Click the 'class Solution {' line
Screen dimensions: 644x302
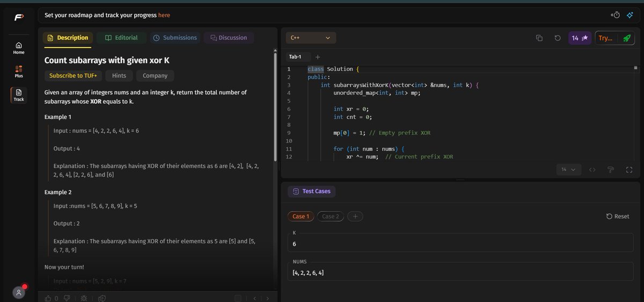[333, 69]
